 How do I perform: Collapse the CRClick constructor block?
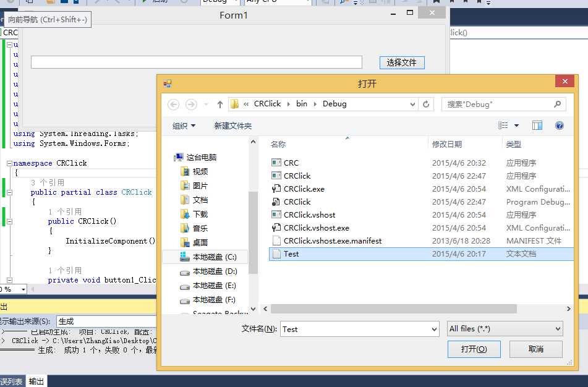(x=9, y=221)
